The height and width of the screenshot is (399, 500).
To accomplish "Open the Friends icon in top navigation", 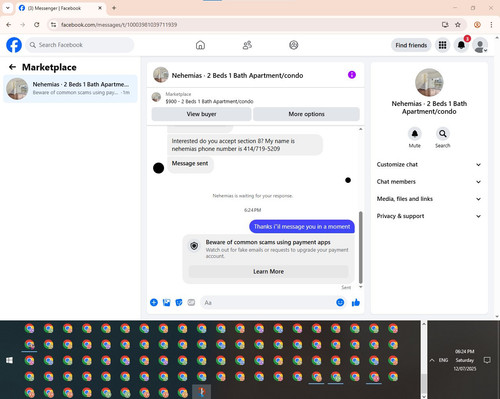I will 247,45.
